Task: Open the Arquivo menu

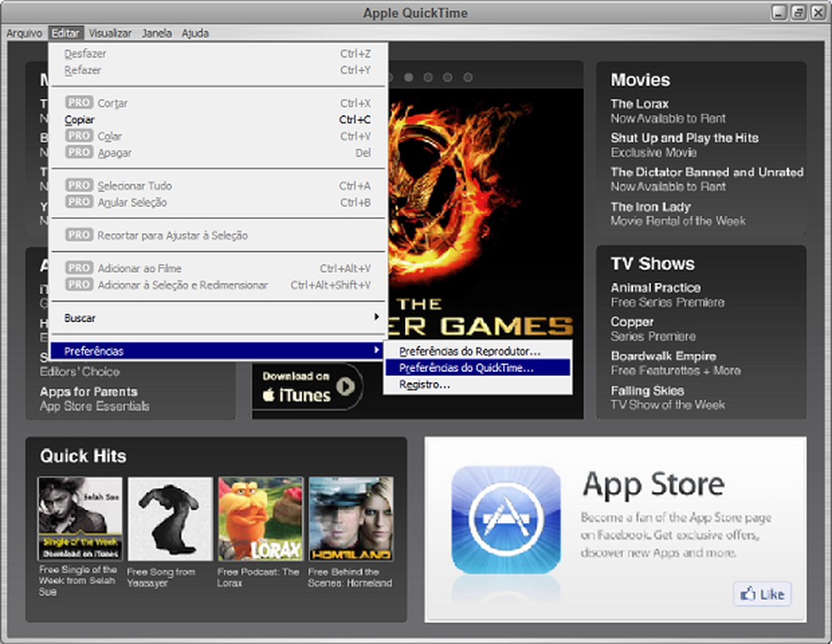Action: coord(25,33)
